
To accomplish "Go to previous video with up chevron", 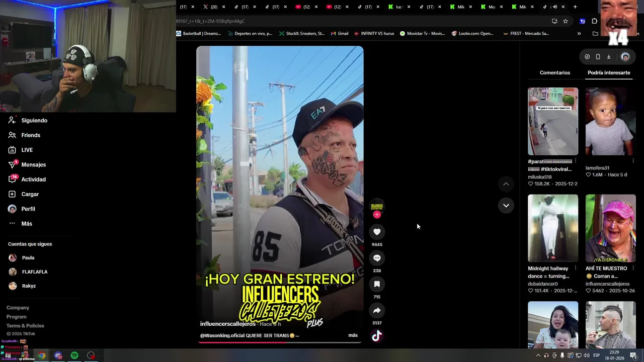I will click(x=506, y=184).
